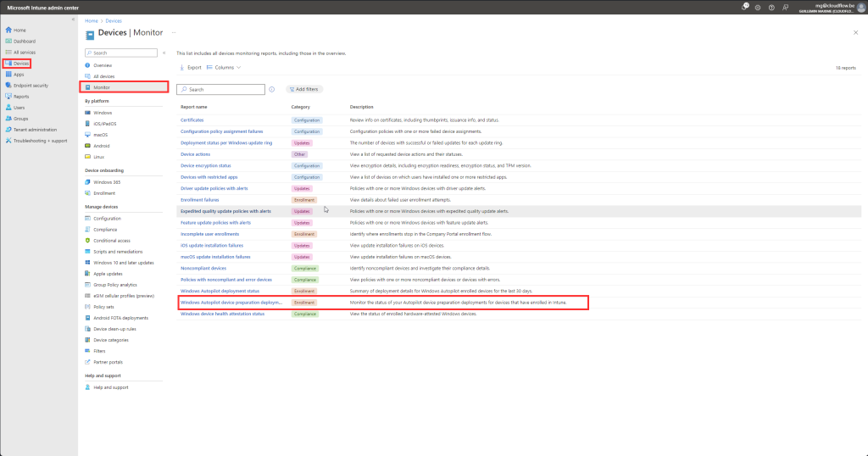The height and width of the screenshot is (456, 868).
Task: Open Windows Autopilot device preparation deployment report
Action: (x=231, y=303)
